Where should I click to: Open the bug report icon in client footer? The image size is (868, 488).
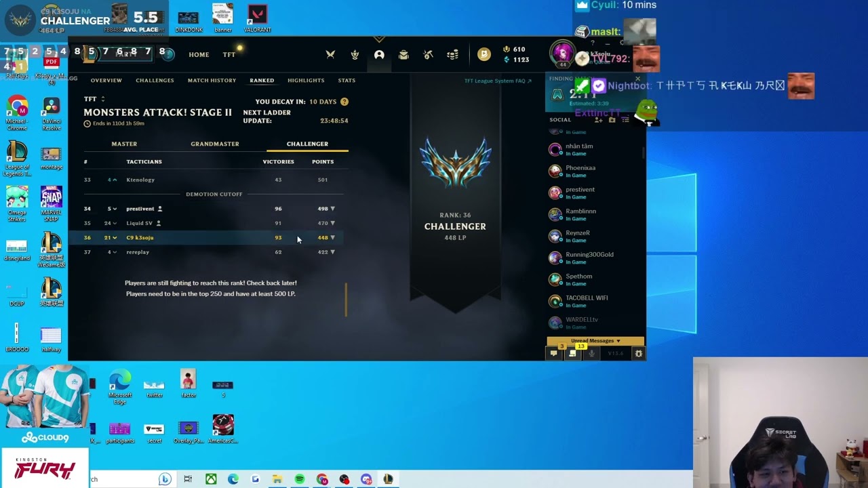click(x=638, y=353)
